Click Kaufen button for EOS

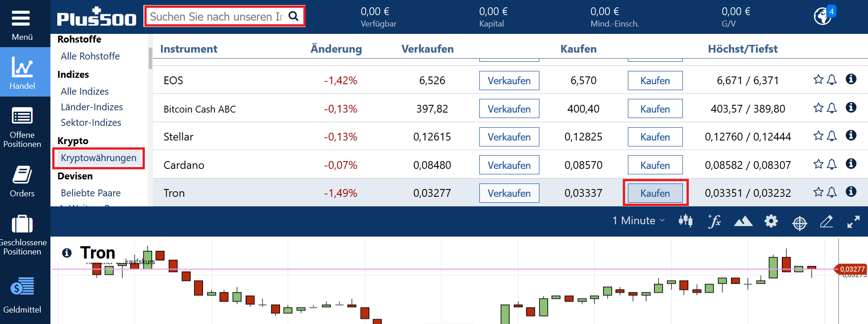point(655,81)
